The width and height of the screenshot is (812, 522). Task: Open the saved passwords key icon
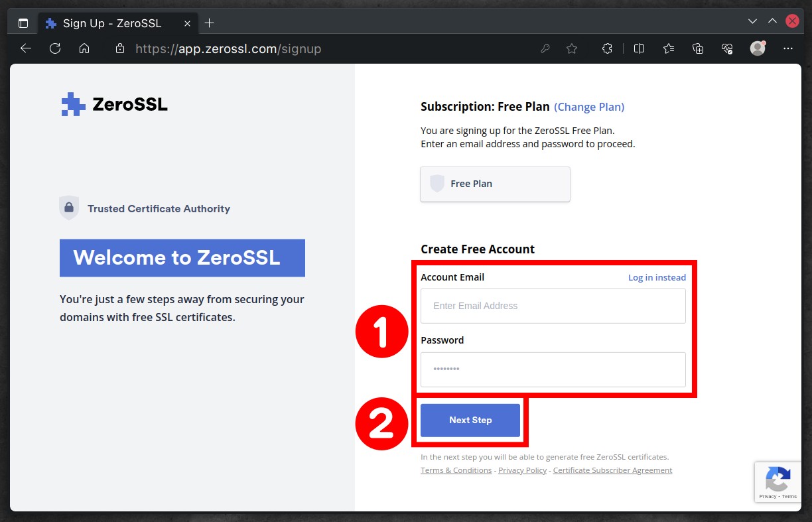[545, 48]
